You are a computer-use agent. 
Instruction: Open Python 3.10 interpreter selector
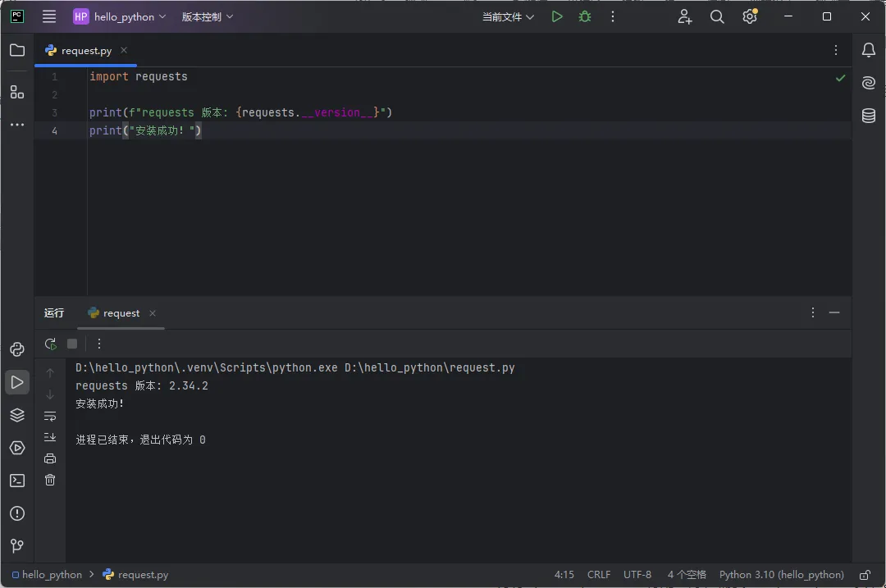point(782,574)
